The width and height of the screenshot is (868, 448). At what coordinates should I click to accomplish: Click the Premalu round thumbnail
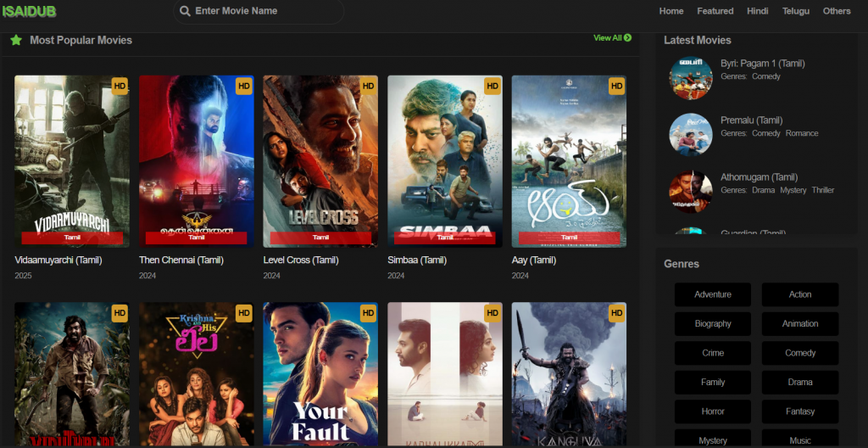(691, 135)
